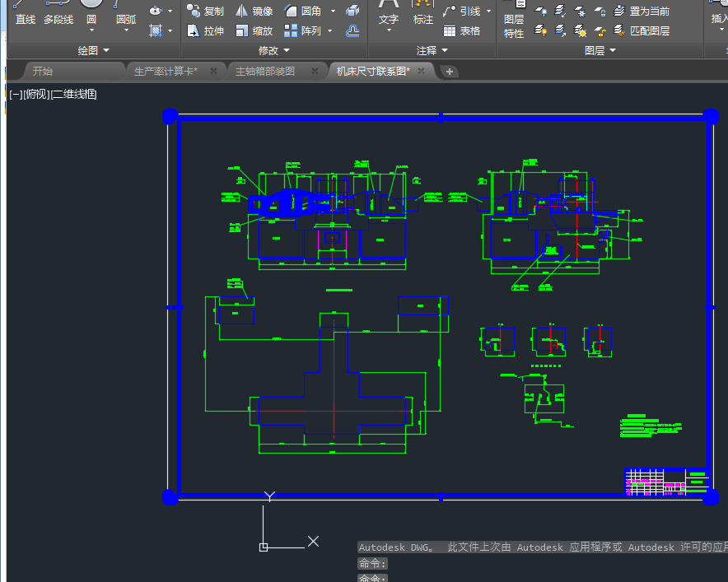Click the offset icon in 修改 panel
Screen dimensions: 728x582
[x=352, y=30]
